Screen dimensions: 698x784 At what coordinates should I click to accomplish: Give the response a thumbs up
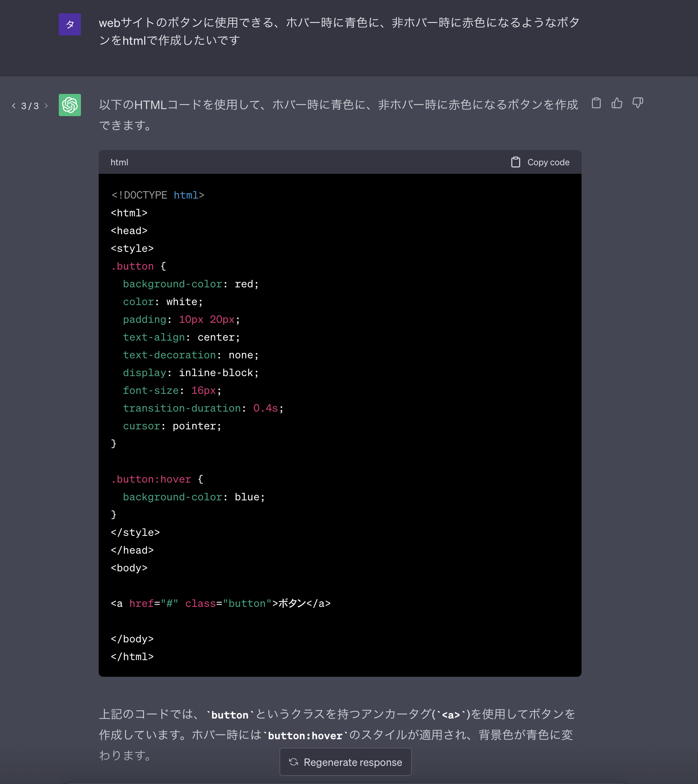pos(617,103)
